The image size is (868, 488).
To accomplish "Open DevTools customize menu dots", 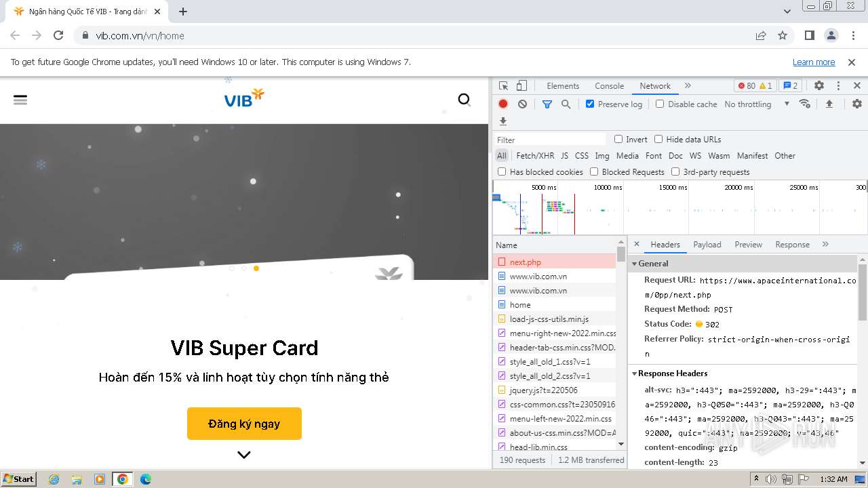I will pyautogui.click(x=838, y=86).
